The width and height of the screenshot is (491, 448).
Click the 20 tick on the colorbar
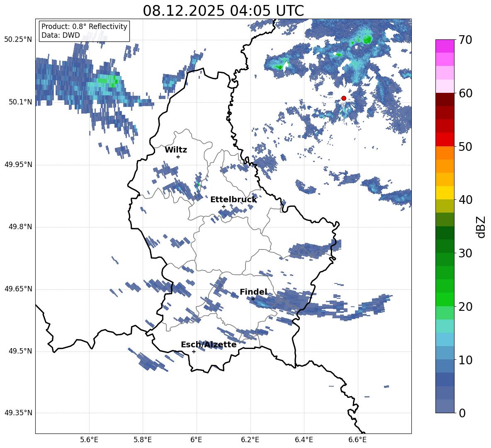(x=465, y=306)
